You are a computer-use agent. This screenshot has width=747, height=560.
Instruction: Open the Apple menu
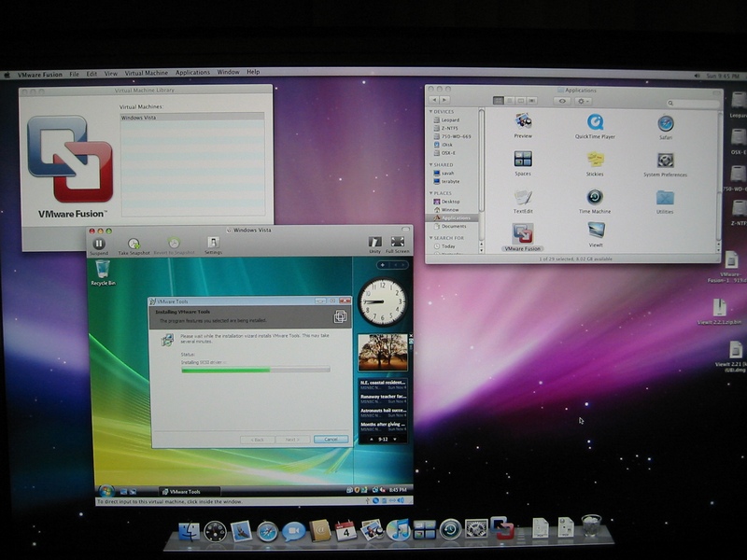pos(7,75)
